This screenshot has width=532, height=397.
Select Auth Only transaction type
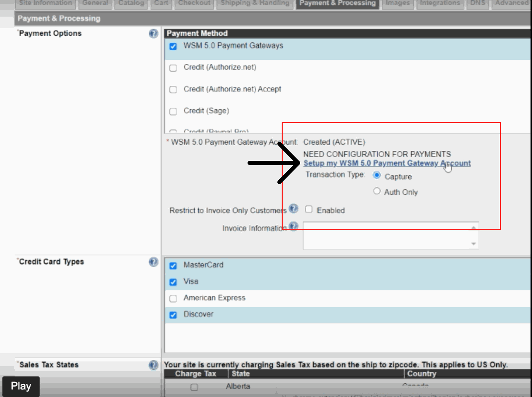pyautogui.click(x=377, y=191)
